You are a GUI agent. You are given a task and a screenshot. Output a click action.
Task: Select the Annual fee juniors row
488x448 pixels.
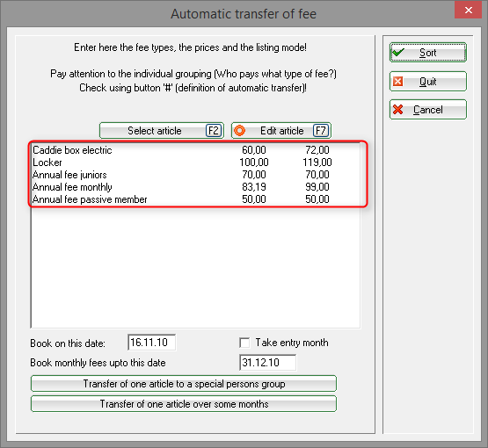pos(195,175)
